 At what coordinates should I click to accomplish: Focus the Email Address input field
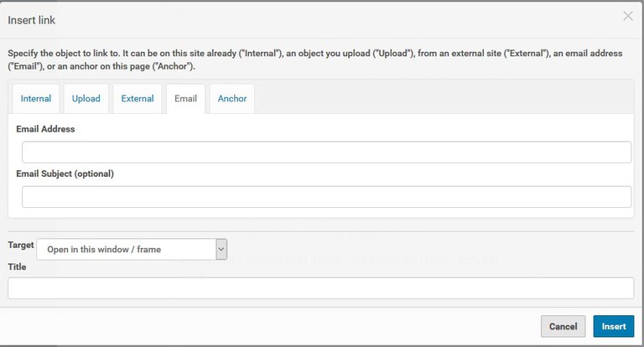tap(326, 152)
